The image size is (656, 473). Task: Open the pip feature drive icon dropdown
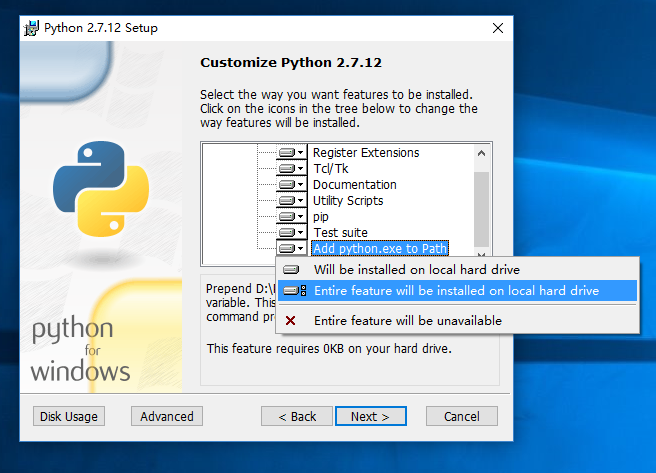(x=292, y=216)
